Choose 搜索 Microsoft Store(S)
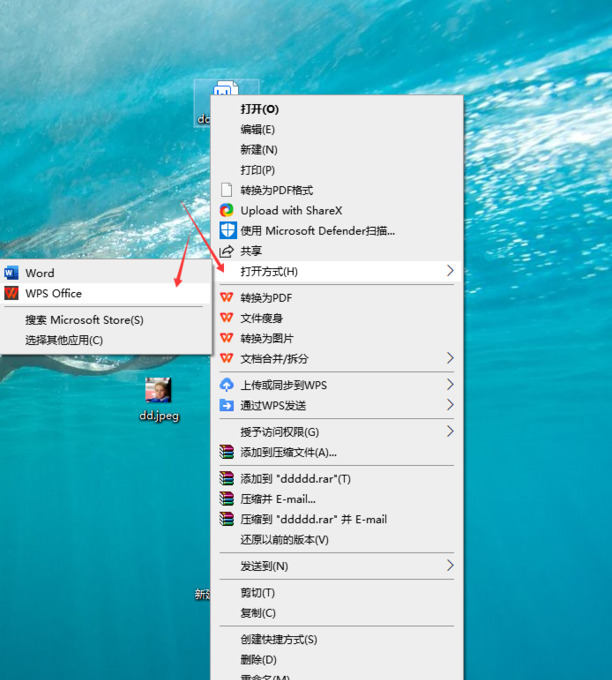This screenshot has height=680, width=612. (106, 320)
